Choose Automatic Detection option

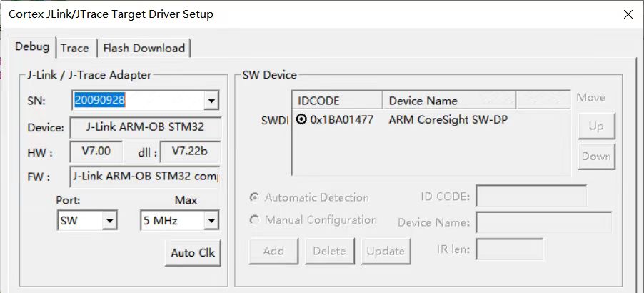pyautogui.click(x=255, y=197)
